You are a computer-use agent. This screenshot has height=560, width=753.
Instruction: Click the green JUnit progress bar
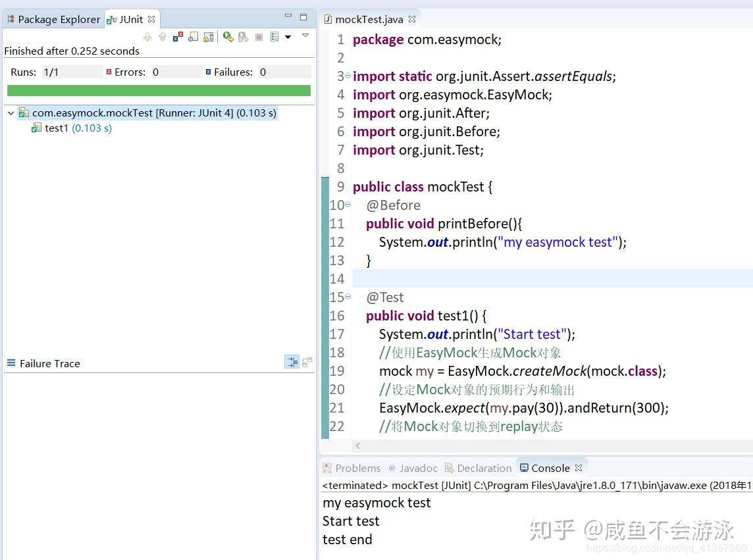[159, 90]
